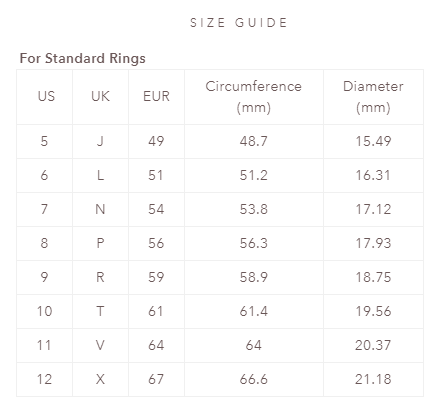The image size is (443, 414).
Task: Click diameter value 16.31
Action: coord(373,176)
